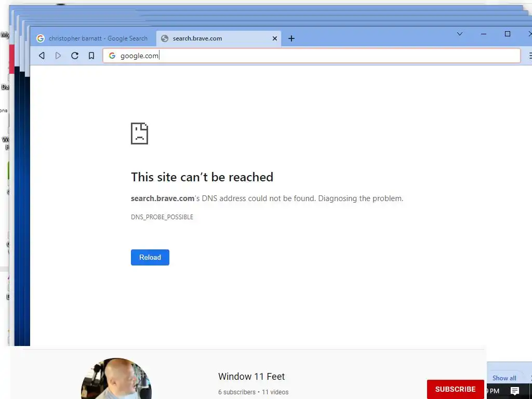Reload the page via toolbar refresh icon
The width and height of the screenshot is (532, 399).
[75, 56]
